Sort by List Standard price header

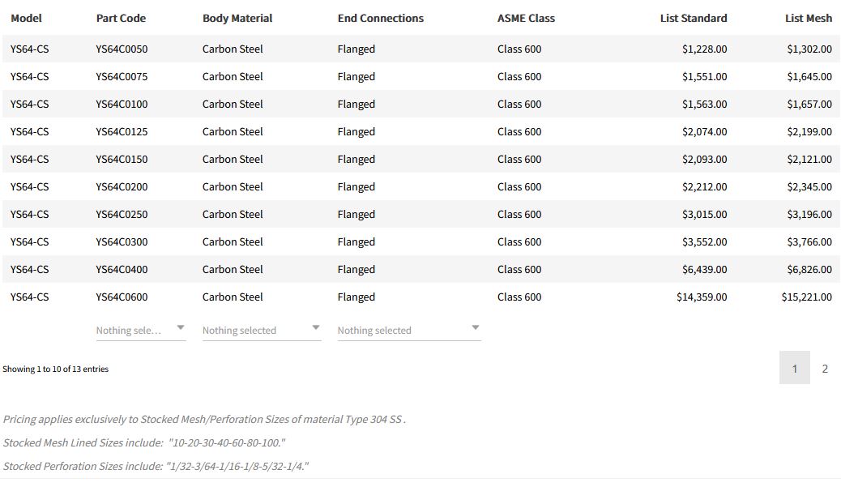pos(694,18)
